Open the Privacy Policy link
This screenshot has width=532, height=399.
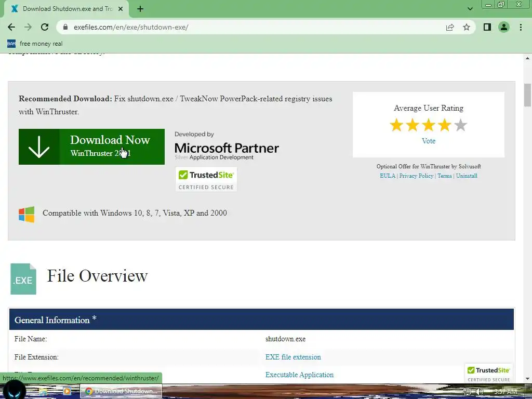pos(416,176)
